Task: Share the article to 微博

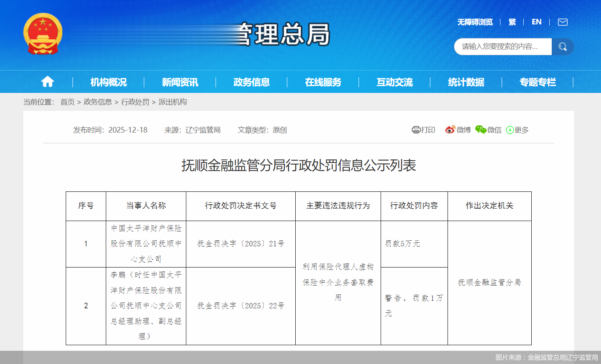Action: point(458,130)
